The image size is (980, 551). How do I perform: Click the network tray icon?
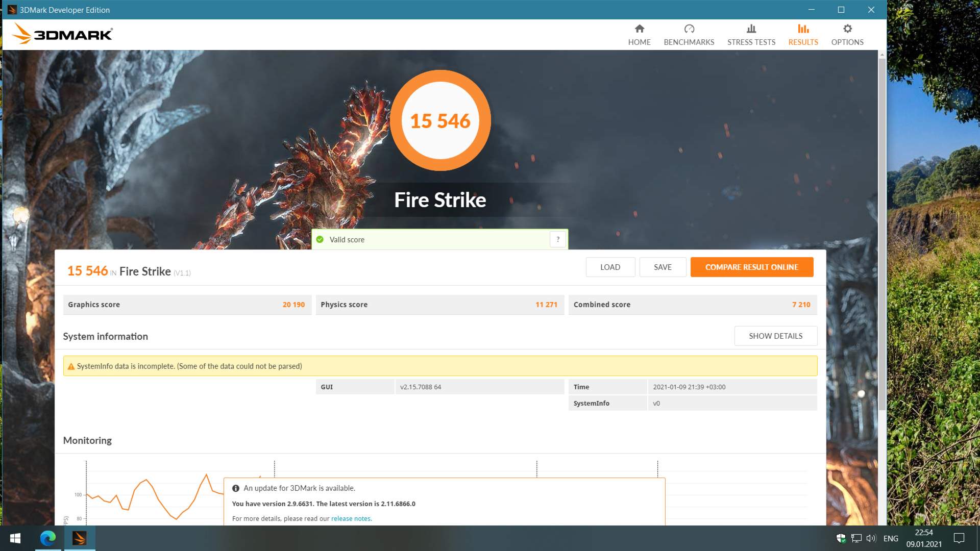(x=856, y=538)
